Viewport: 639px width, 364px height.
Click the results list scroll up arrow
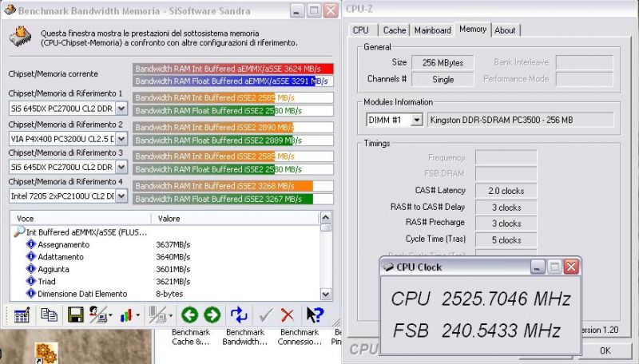326,217
